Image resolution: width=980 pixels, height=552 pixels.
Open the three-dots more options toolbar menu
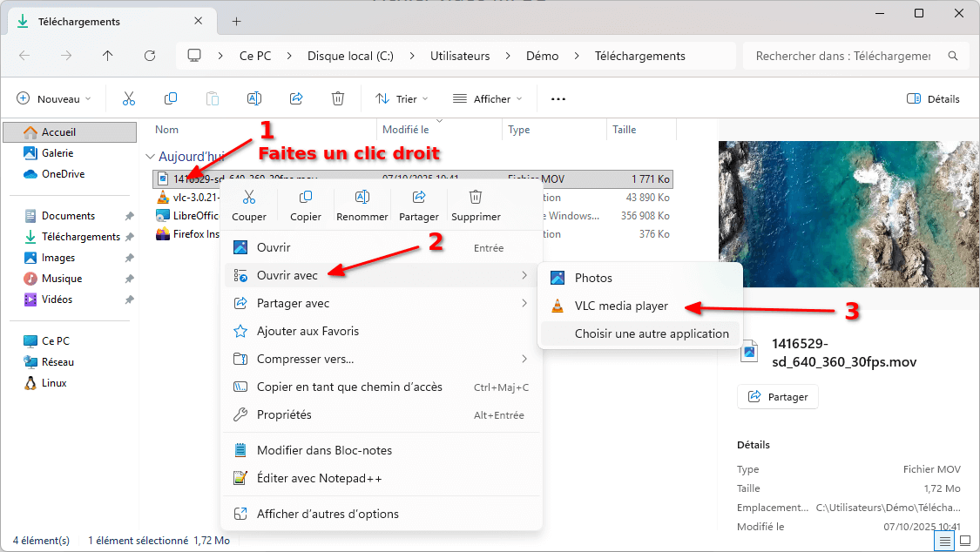point(558,99)
